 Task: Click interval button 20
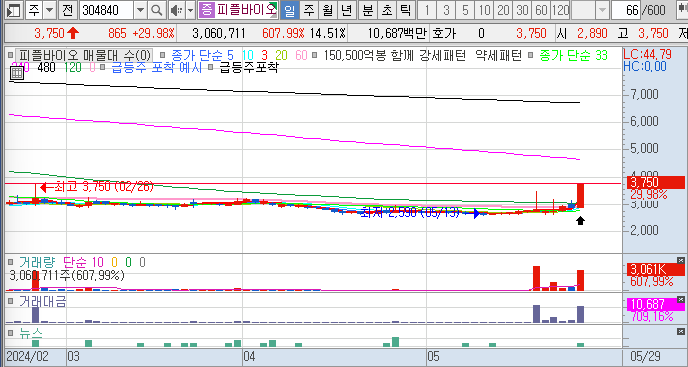pos(503,10)
